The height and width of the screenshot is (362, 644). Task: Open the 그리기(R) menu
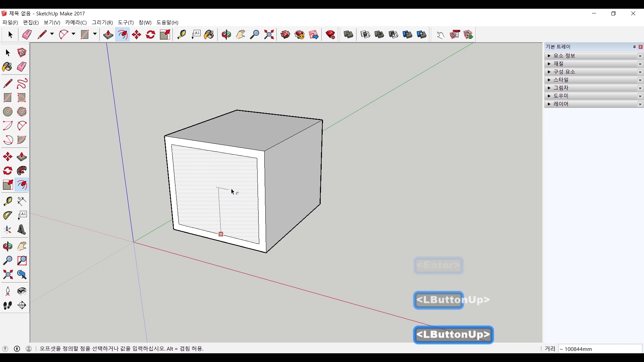click(102, 22)
